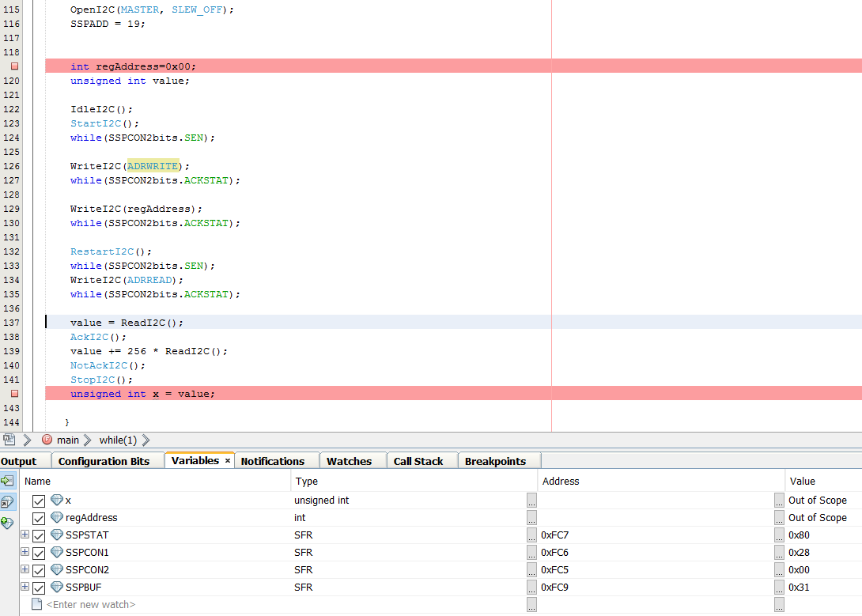Click the breadcrumb chevron after main

[x=88, y=440]
